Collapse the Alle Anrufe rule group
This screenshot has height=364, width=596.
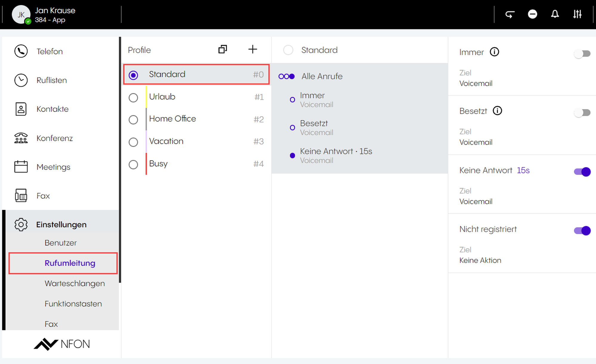click(x=322, y=77)
